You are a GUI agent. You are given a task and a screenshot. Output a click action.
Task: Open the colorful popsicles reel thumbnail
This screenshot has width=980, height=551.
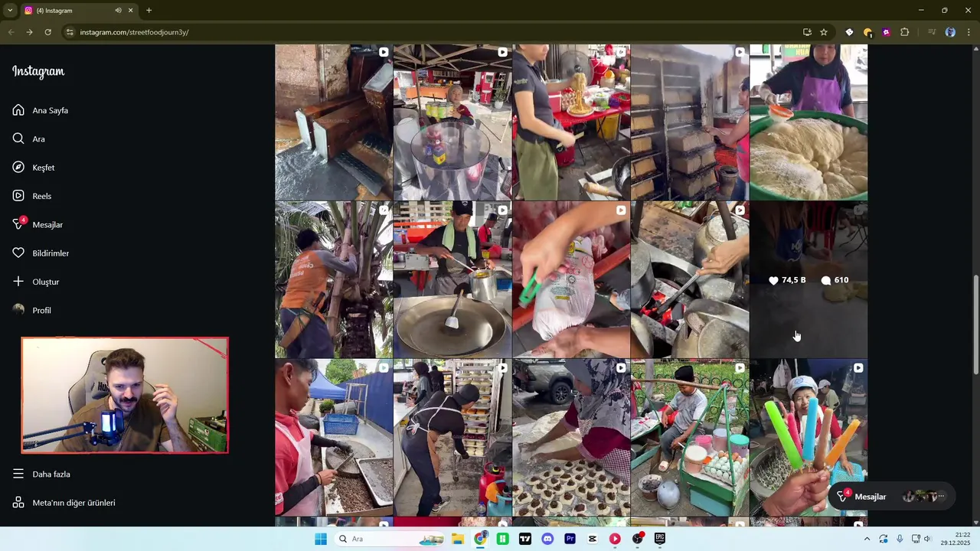808,438
